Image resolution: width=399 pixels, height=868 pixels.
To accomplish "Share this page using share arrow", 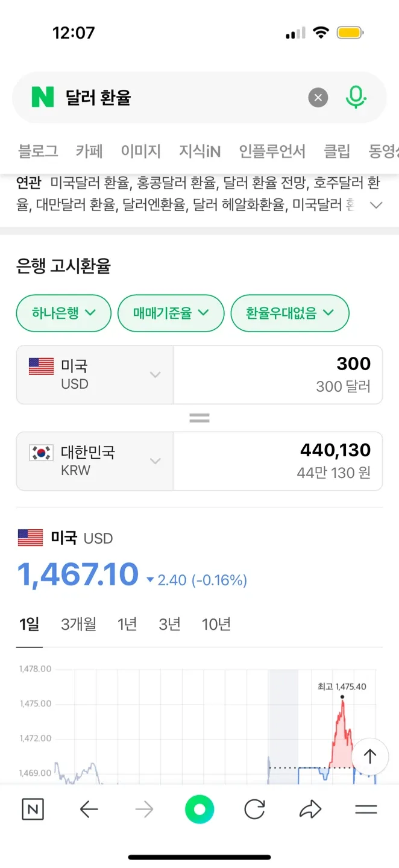I will (310, 810).
